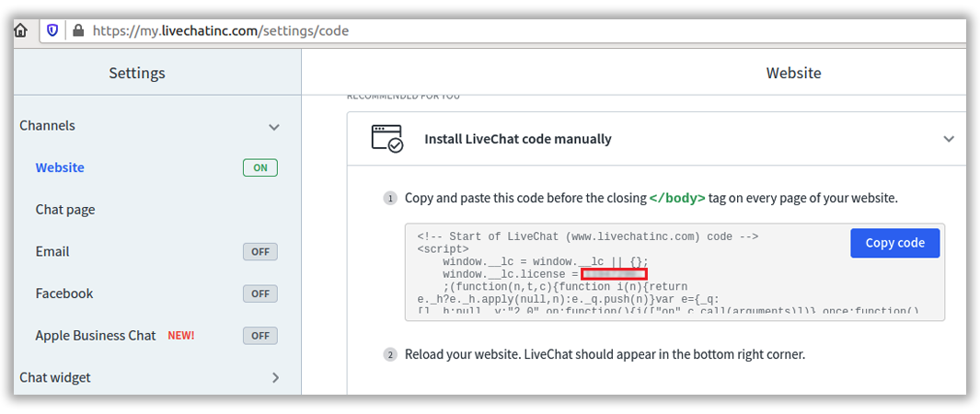Click the URL in the address bar

(221, 30)
